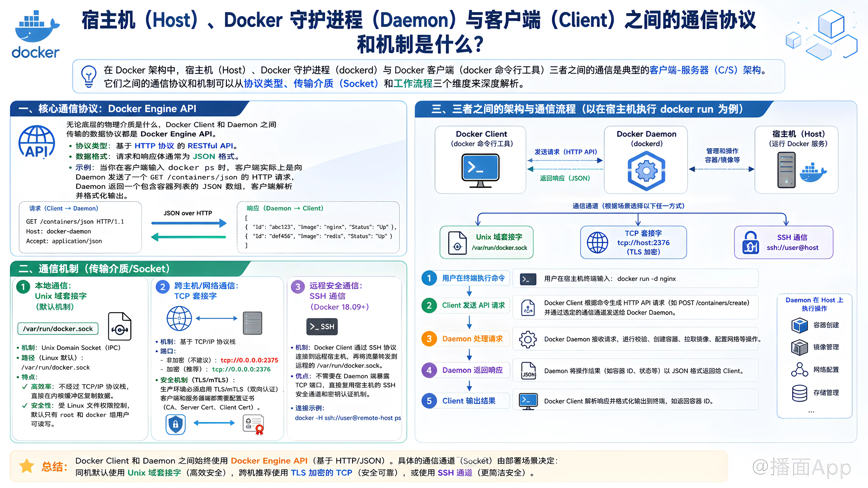Image resolution: width=868 pixels, height=488 pixels.
Task: Click the GET /containers/json HTTP/1.1 line
Action: pos(75,222)
